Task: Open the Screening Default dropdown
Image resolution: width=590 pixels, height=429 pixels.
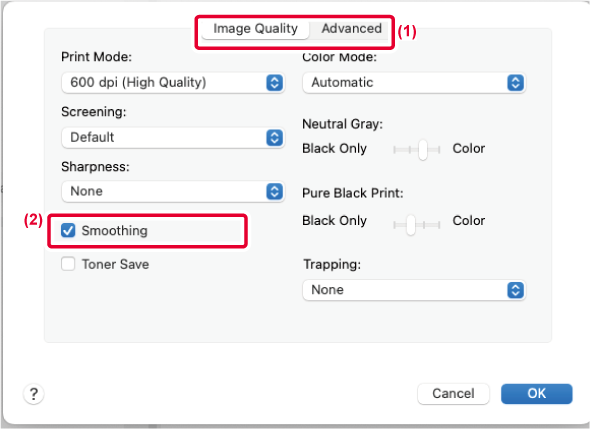Action: (x=173, y=138)
